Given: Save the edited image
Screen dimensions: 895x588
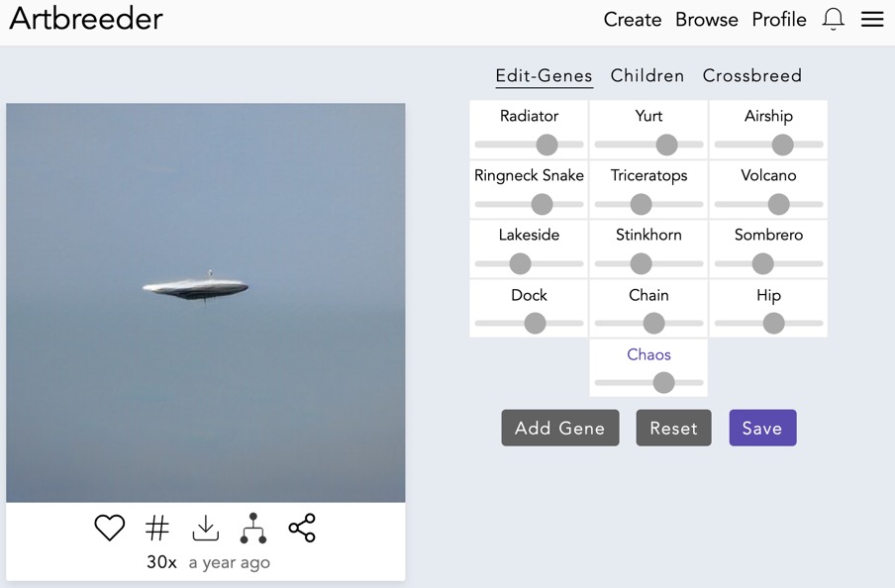Looking at the screenshot, I should click(762, 428).
